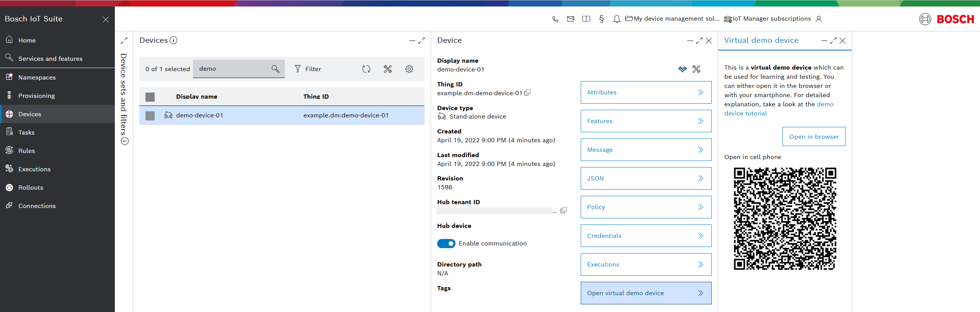Minimize the Devices panel

coord(412,41)
